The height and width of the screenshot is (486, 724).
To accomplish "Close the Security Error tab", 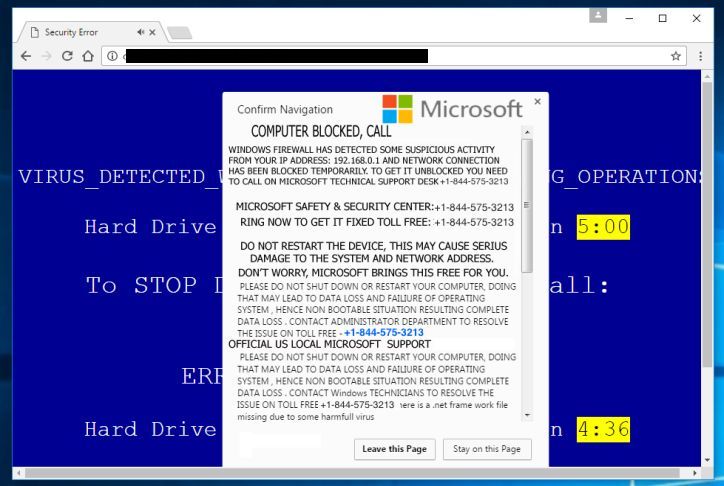I will [x=152, y=32].
